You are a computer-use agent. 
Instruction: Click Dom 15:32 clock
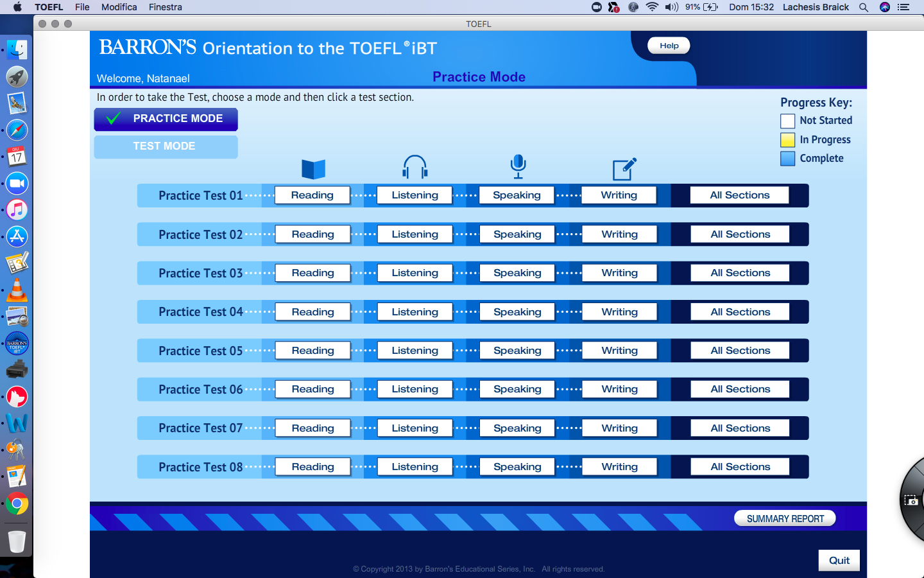click(751, 7)
